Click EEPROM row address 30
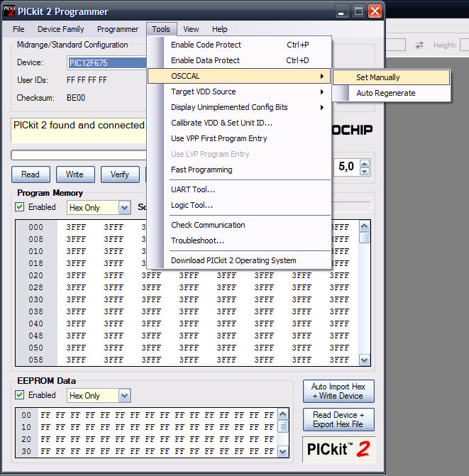469x476 pixels. click(26, 451)
